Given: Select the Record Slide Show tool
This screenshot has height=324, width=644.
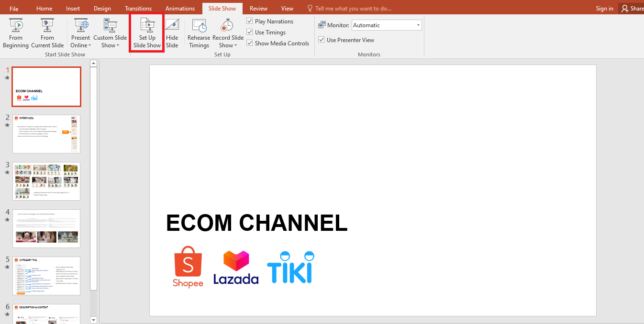Looking at the screenshot, I should tap(227, 29).
